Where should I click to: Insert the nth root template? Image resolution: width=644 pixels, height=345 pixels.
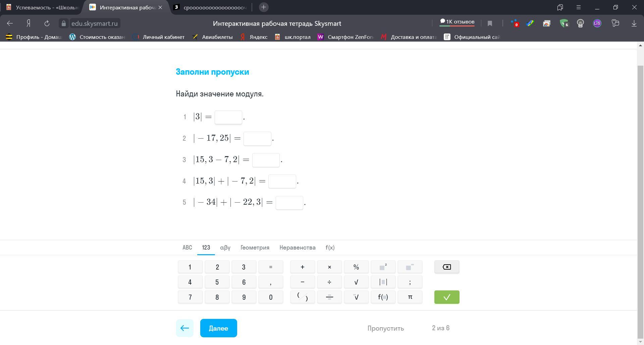point(356,297)
